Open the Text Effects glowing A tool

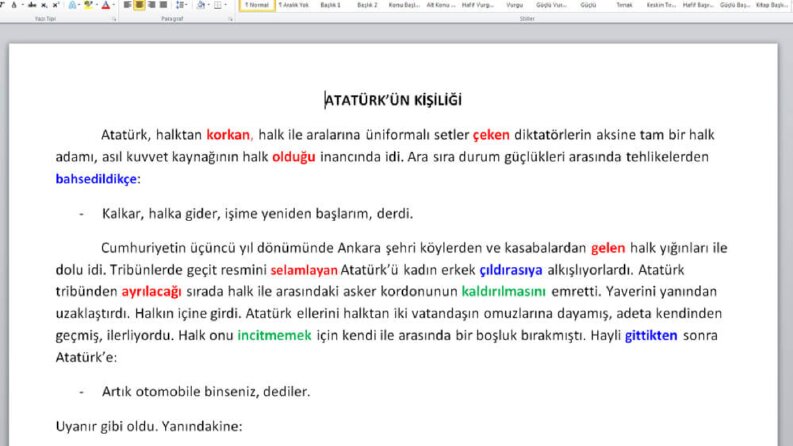72,5
